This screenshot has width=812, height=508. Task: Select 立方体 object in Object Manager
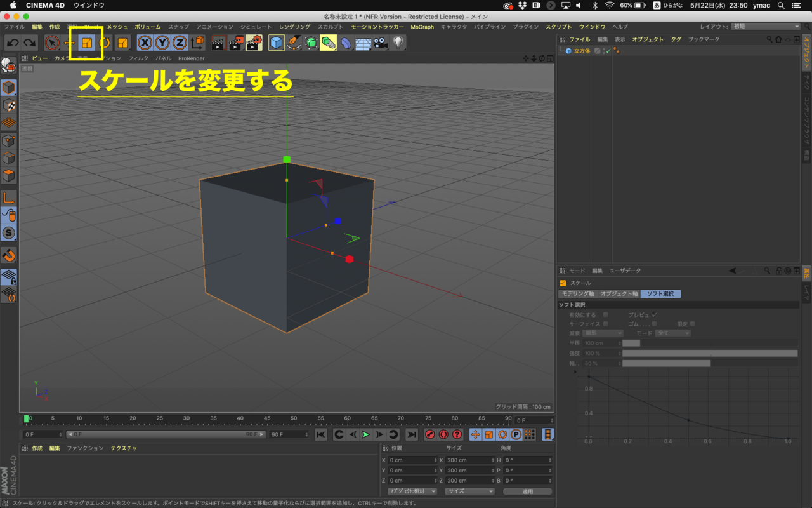click(582, 51)
